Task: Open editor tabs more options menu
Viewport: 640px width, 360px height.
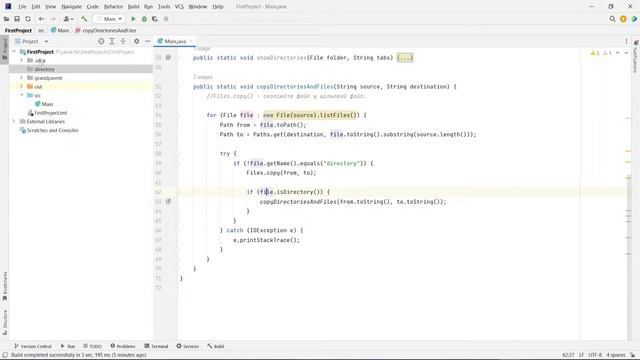Action: (626, 41)
